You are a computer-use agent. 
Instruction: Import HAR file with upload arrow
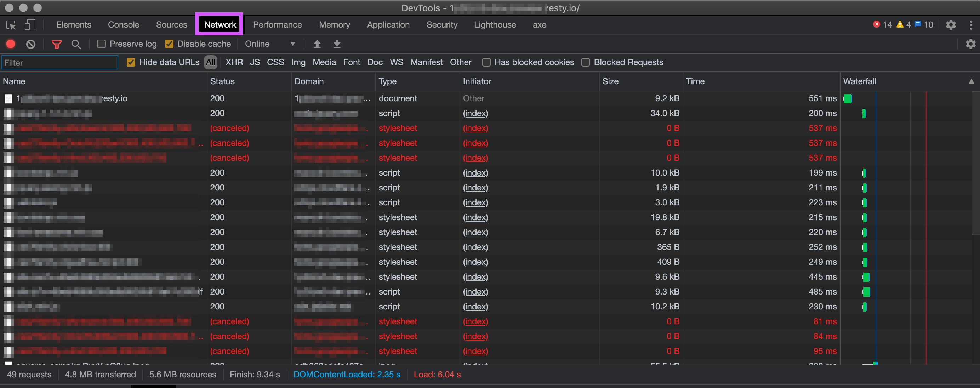(317, 44)
